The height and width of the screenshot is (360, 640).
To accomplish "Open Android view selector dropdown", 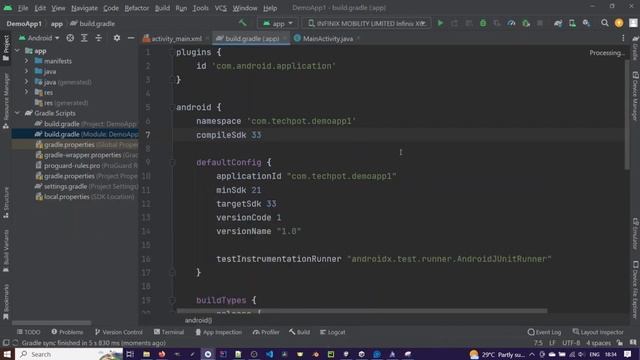I will pos(39,38).
